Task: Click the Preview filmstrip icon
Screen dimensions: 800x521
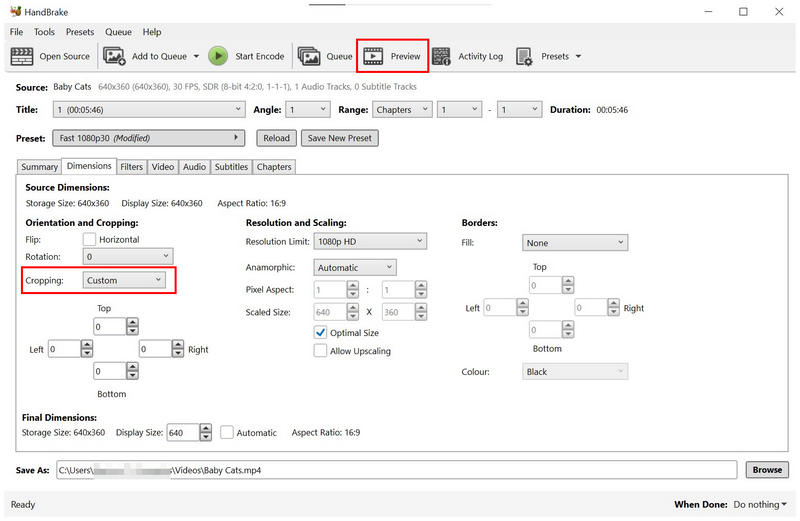Action: 373,56
